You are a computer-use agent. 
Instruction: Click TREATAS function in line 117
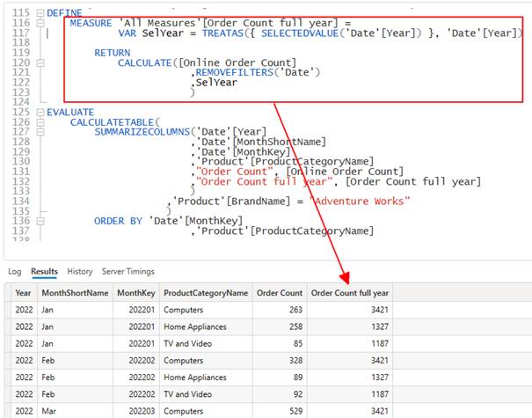(222, 33)
